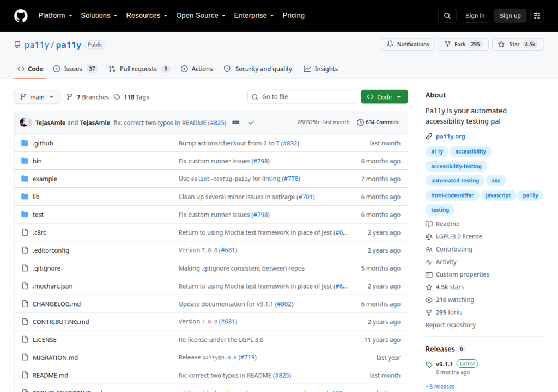Screen dimensions: 558x392
Task: Open the MIGRATION.md file
Action: (x=55, y=357)
